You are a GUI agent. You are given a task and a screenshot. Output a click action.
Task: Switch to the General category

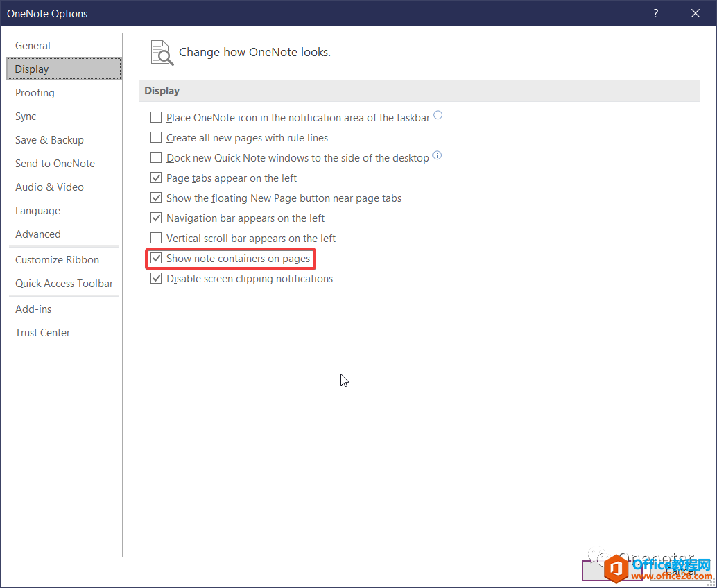[x=33, y=44]
